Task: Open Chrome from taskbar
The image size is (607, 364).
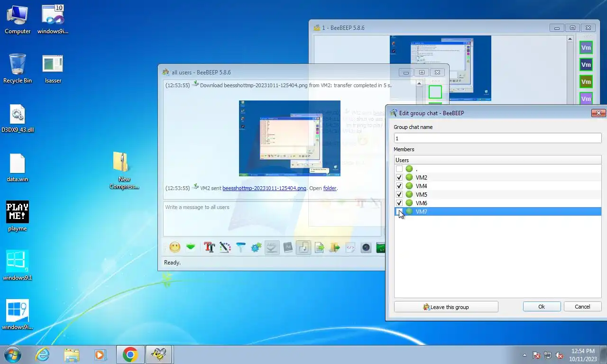Action: pyautogui.click(x=130, y=355)
